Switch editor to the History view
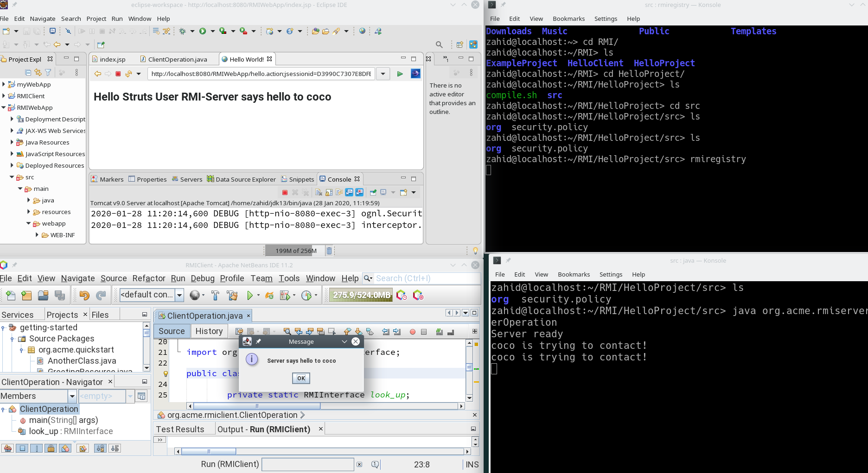The width and height of the screenshot is (868, 473). pyautogui.click(x=209, y=331)
